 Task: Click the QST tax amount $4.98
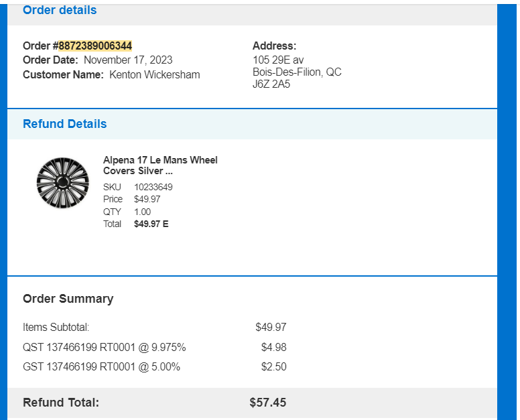click(x=273, y=348)
